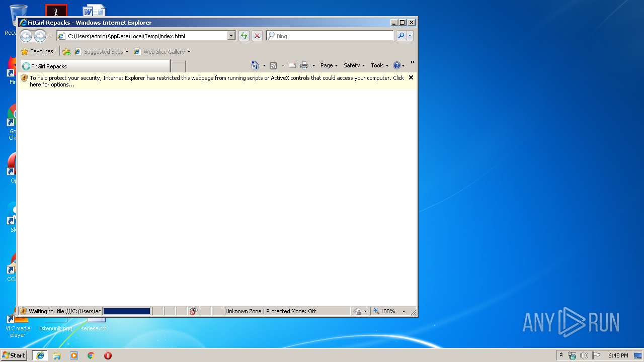
Task: Open Windows Explorer folder from taskbar
Action: (x=57, y=355)
